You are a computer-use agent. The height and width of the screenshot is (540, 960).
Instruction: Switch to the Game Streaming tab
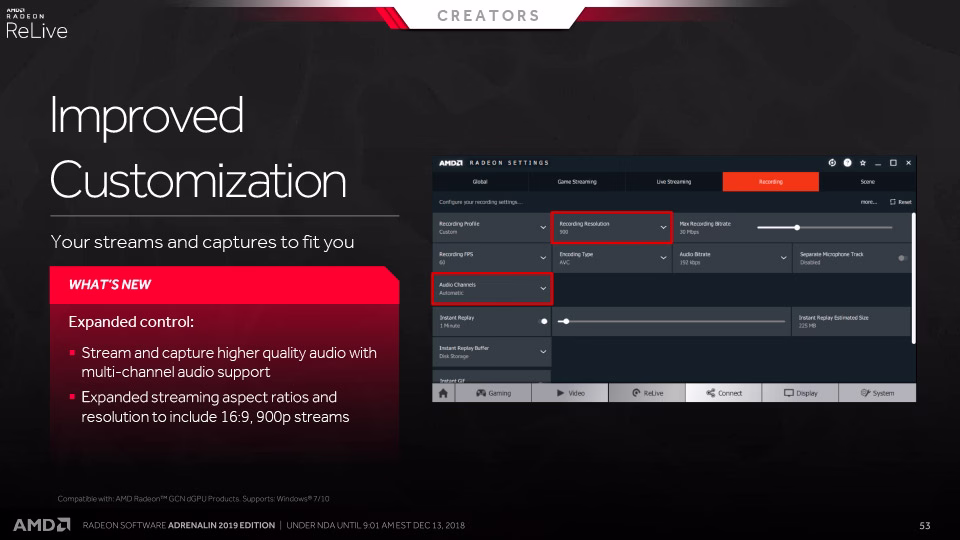pos(577,182)
